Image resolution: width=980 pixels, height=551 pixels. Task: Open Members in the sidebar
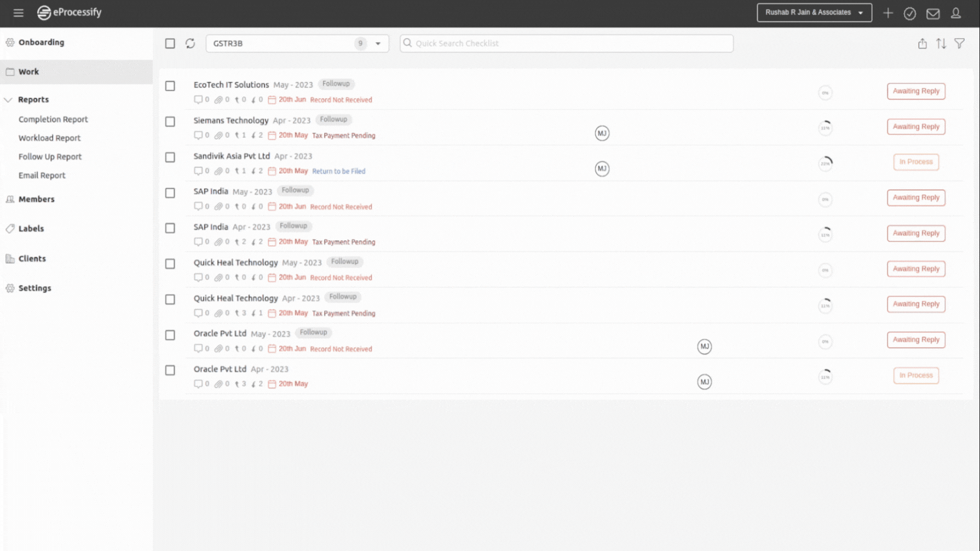click(x=36, y=199)
